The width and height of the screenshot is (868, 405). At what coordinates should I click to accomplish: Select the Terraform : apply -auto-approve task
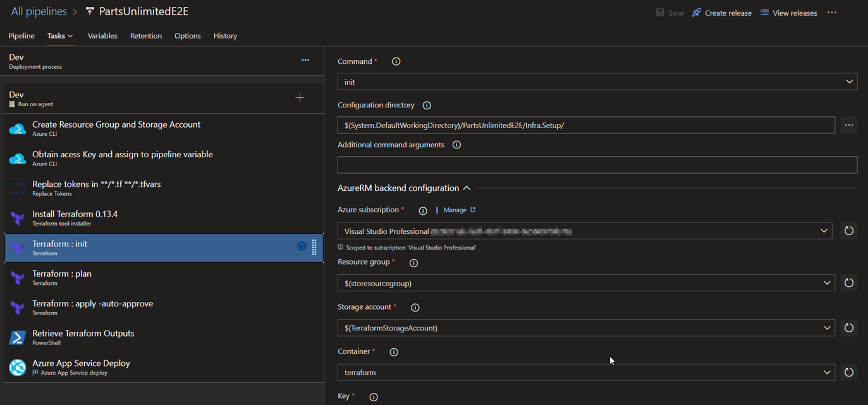click(164, 308)
